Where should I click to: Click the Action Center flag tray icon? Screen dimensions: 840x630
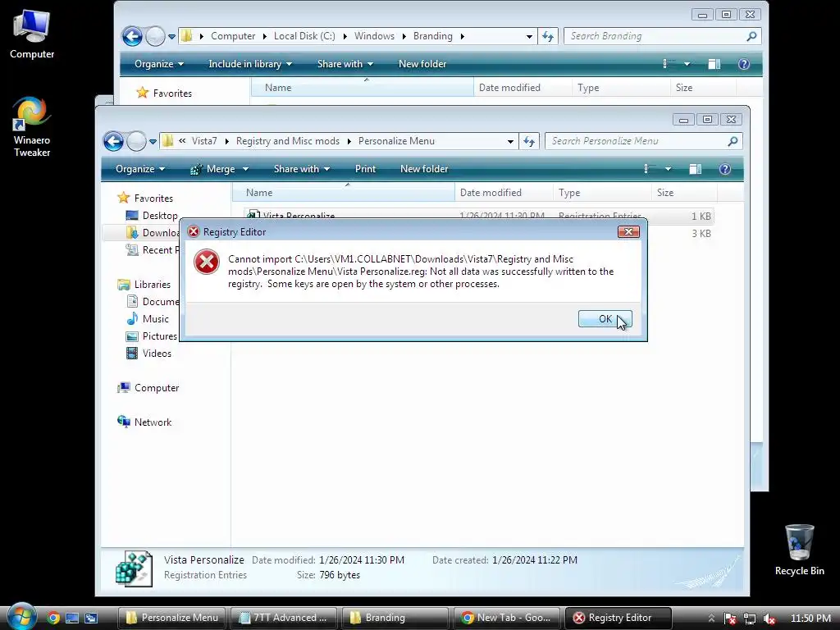click(x=729, y=619)
